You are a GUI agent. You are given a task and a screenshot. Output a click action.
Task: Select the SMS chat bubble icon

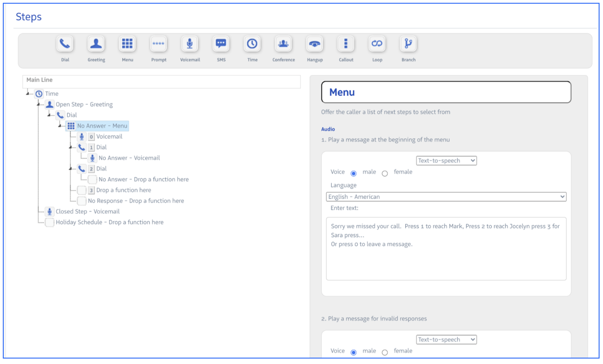pos(221,44)
